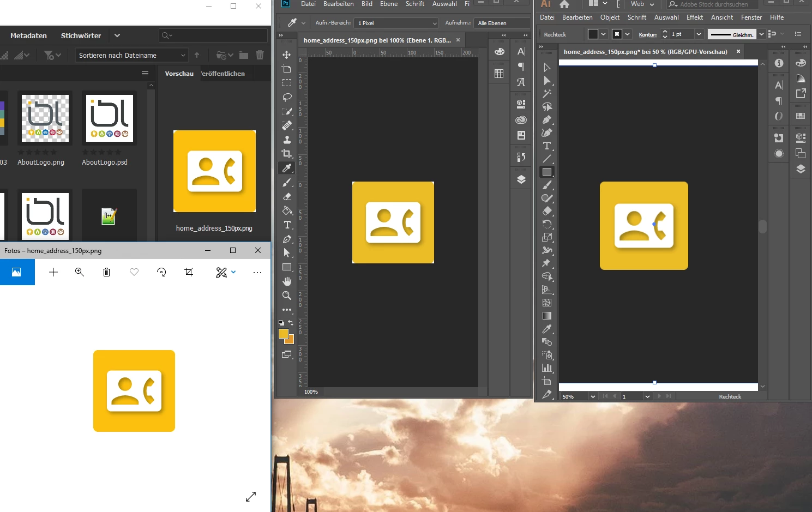
Task: Click the add plus button in Fotos
Action: [53, 272]
